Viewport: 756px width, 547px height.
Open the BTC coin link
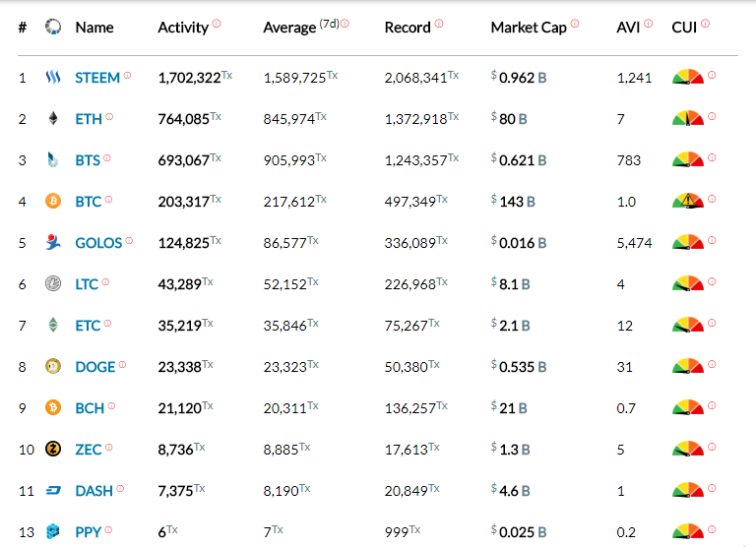point(89,202)
